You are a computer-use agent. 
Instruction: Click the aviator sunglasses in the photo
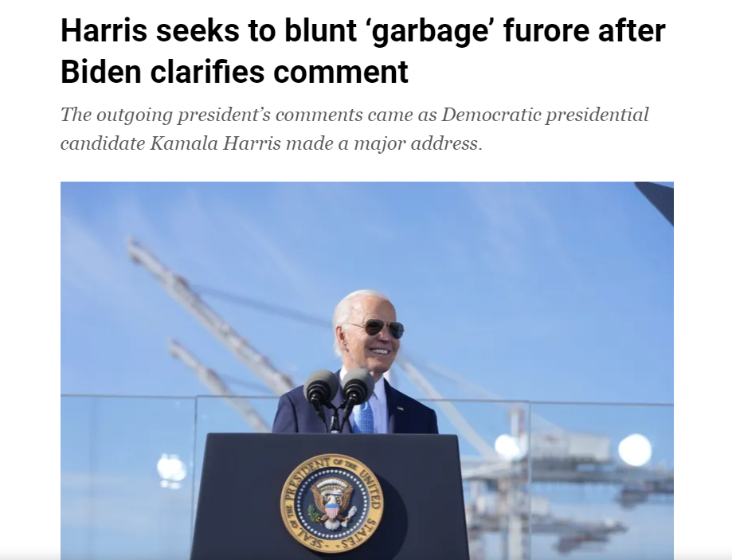378,327
